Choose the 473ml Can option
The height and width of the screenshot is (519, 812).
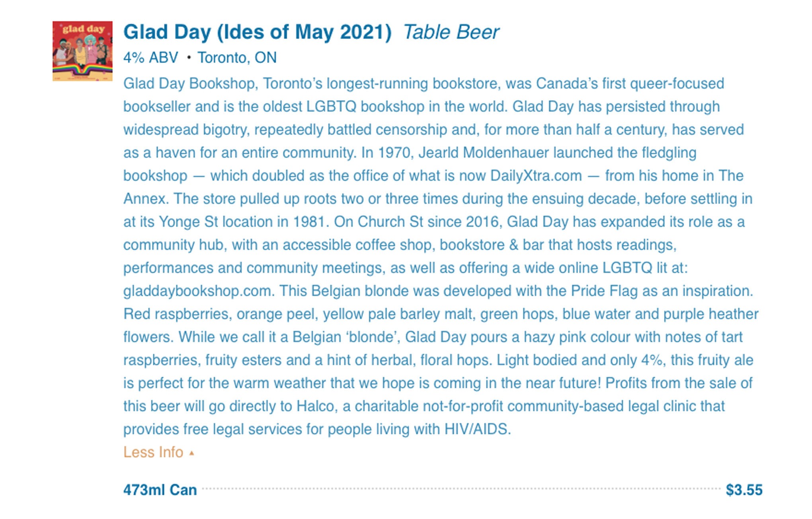160,490
